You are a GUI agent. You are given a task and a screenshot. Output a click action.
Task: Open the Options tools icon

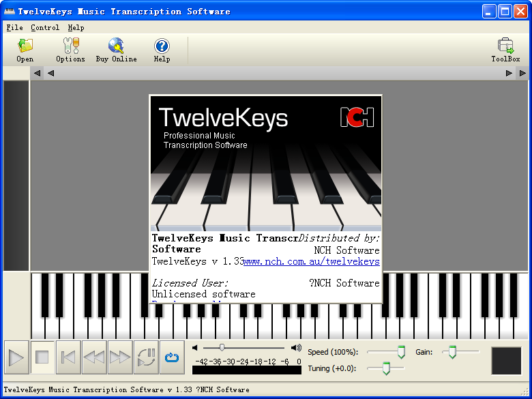pyautogui.click(x=70, y=50)
